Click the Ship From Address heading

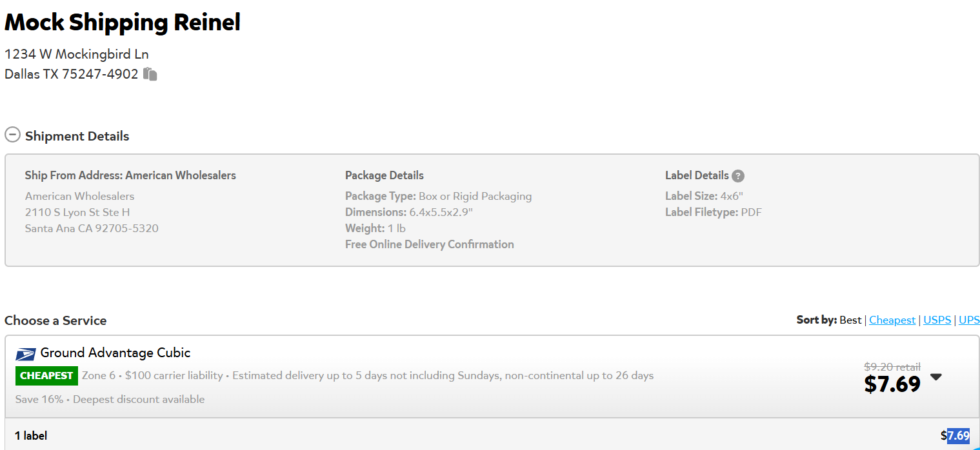(130, 175)
